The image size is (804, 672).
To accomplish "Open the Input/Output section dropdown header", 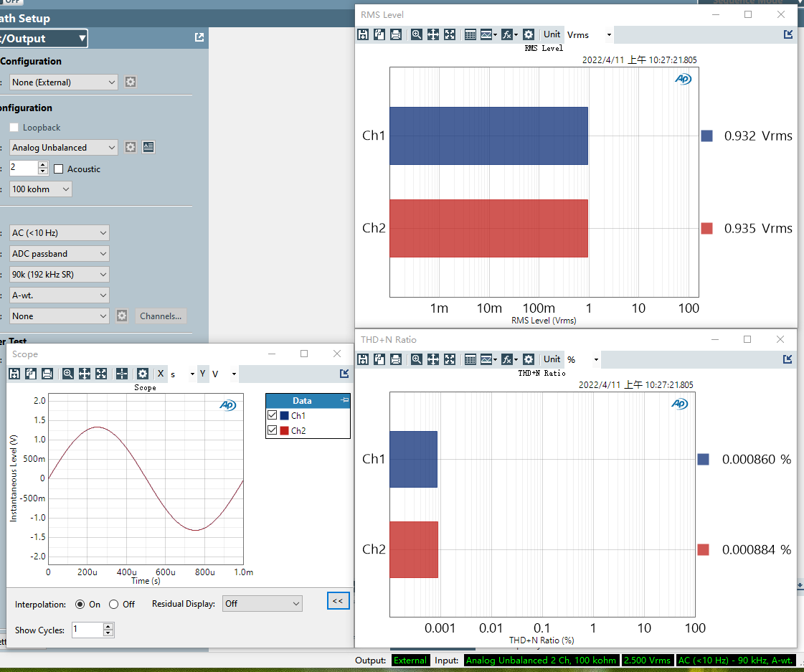I will tap(43, 39).
